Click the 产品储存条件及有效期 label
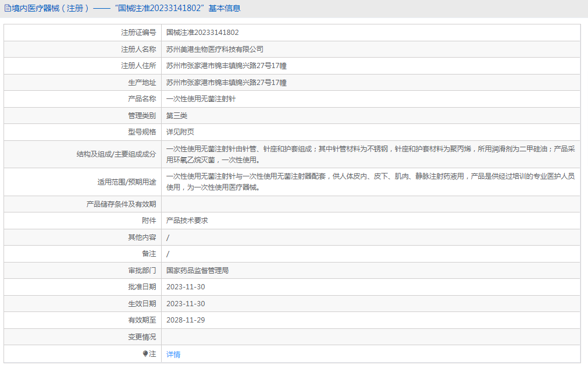The image size is (588, 365). point(121,204)
